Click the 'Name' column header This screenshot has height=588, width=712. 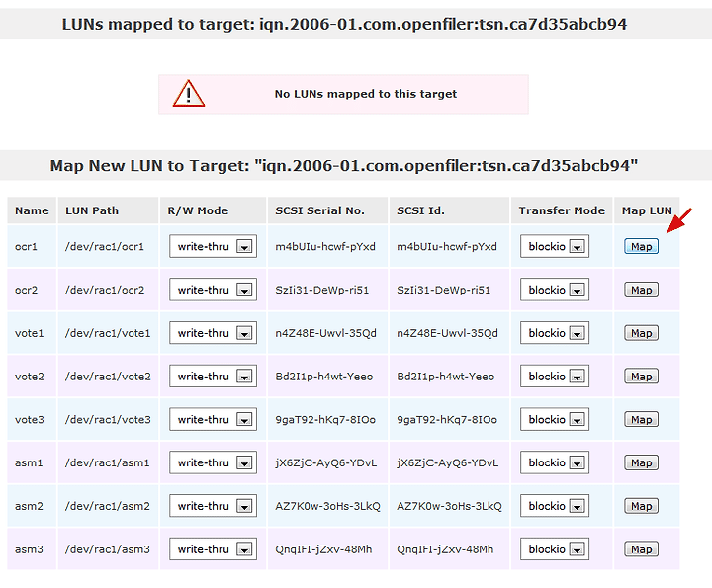click(32, 210)
